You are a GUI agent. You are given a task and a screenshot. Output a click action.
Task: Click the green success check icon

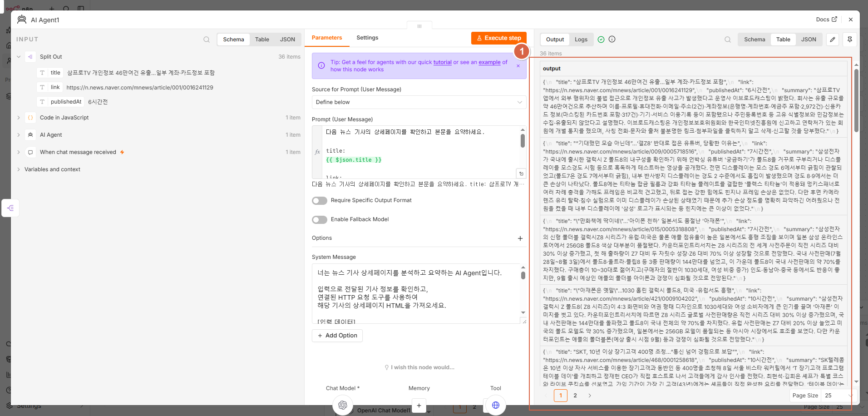click(x=601, y=40)
